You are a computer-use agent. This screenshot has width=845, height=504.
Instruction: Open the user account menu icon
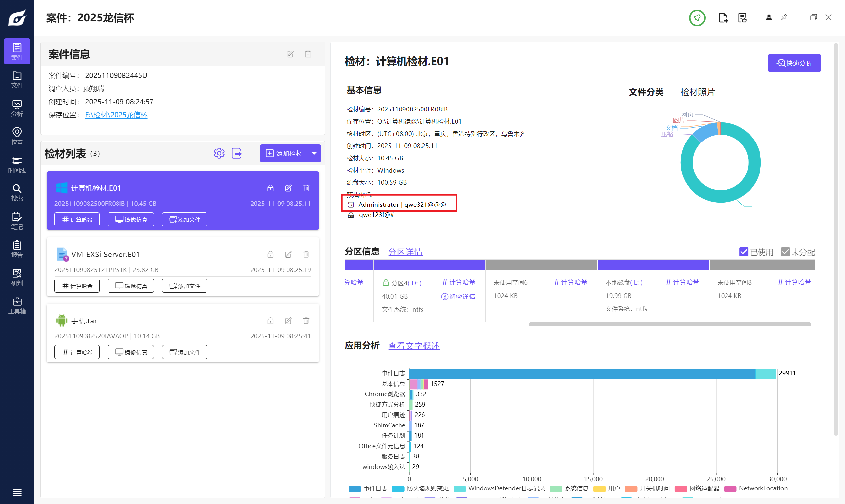(769, 18)
